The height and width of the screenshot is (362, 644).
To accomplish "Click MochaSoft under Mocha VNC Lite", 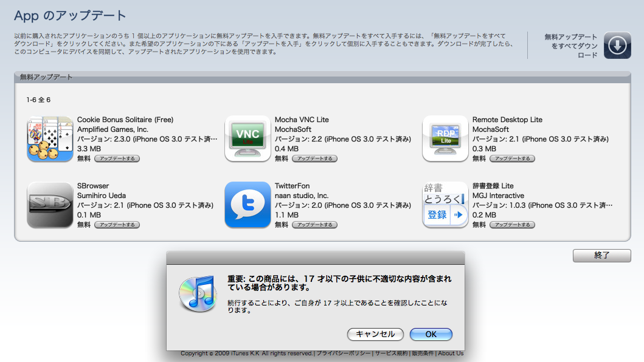I will (293, 129).
